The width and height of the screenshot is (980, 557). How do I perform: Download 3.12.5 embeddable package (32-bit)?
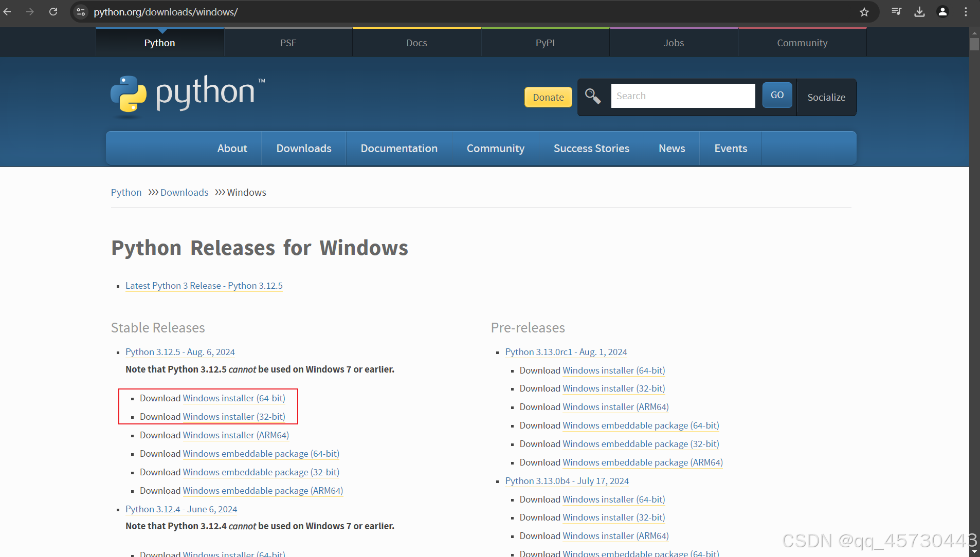(x=261, y=472)
